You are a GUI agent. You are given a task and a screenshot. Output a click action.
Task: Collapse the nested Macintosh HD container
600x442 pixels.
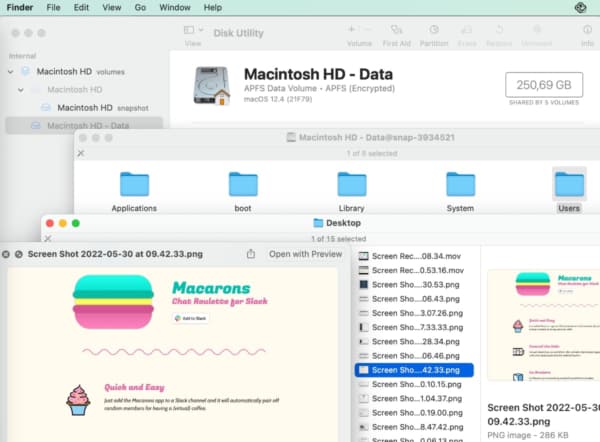(21, 90)
